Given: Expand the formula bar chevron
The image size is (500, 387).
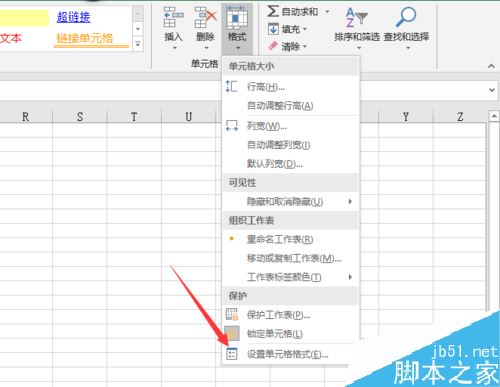Looking at the screenshot, I should coord(492,90).
